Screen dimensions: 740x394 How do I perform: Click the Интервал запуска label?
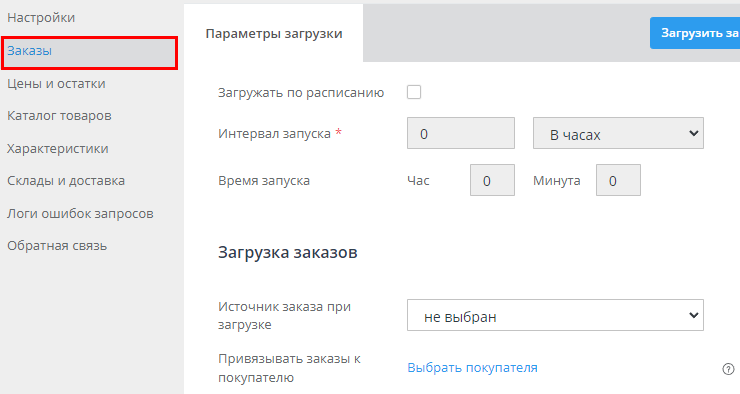(x=279, y=134)
